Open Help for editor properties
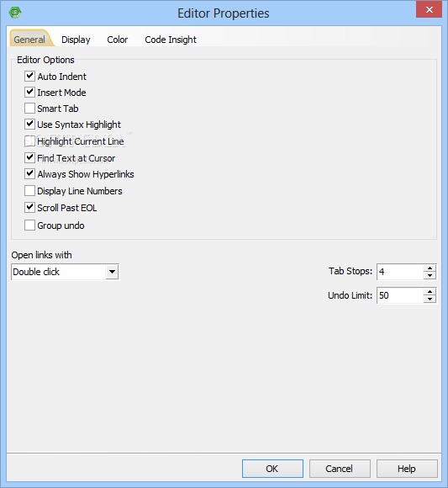The image size is (448, 488). [407, 469]
